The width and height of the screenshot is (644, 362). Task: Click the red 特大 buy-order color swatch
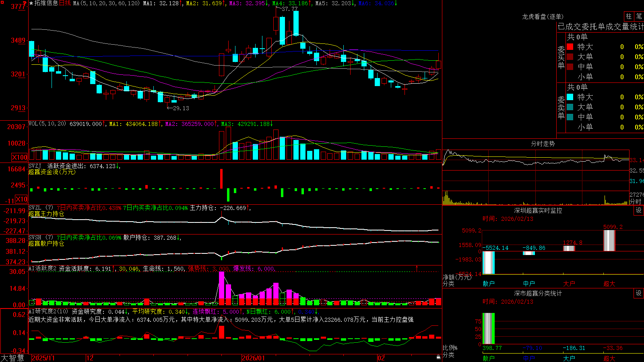point(570,47)
